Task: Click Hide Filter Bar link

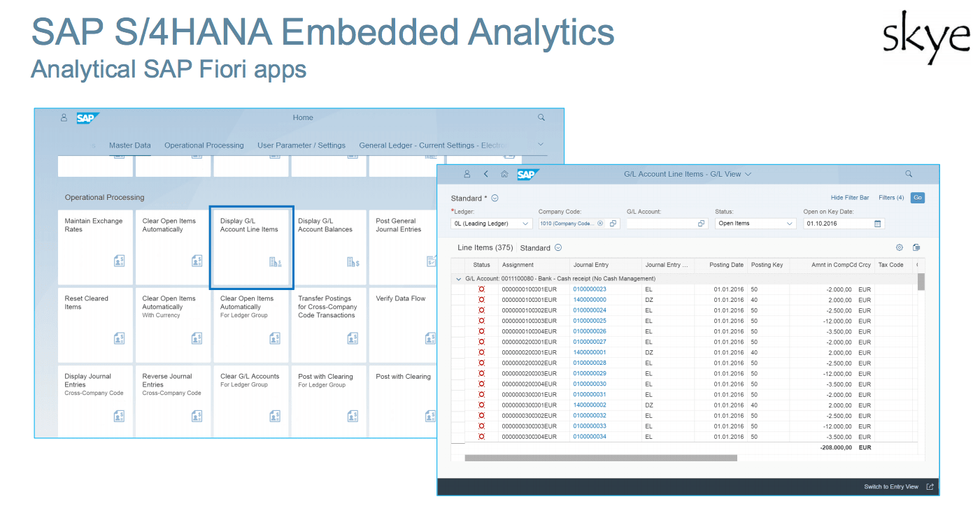Action: click(850, 198)
